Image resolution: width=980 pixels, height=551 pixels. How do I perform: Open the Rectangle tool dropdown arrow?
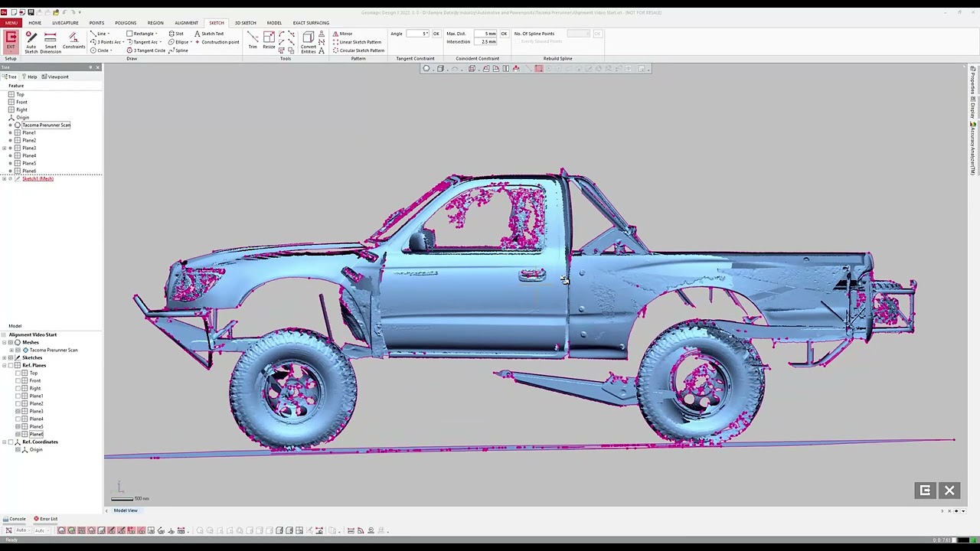[x=157, y=34]
